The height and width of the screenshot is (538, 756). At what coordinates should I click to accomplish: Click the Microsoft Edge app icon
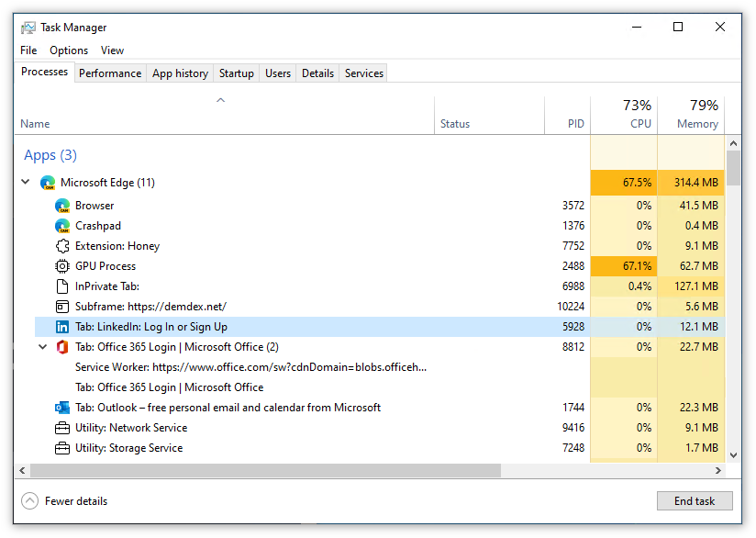click(48, 183)
